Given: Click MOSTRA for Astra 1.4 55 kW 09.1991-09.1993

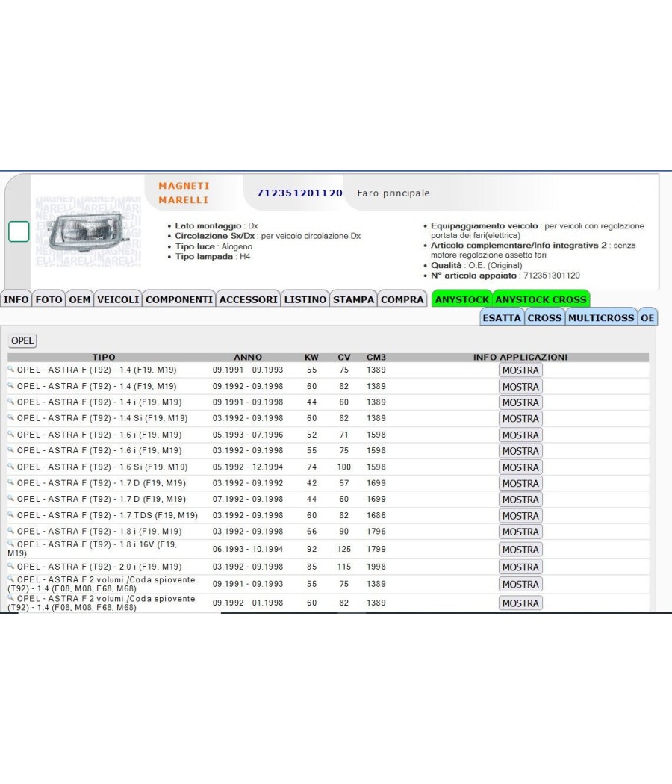Looking at the screenshot, I should [520, 370].
